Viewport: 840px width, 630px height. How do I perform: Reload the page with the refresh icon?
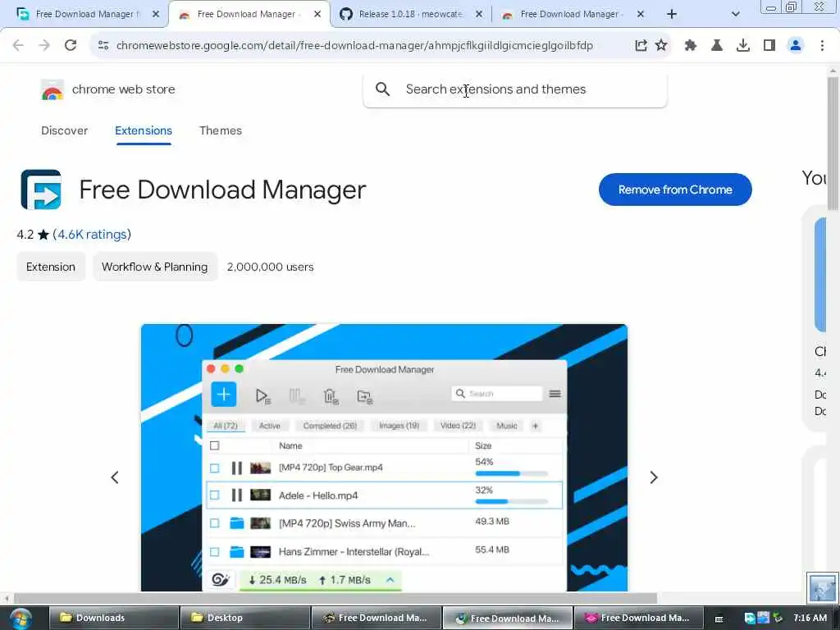[71, 46]
